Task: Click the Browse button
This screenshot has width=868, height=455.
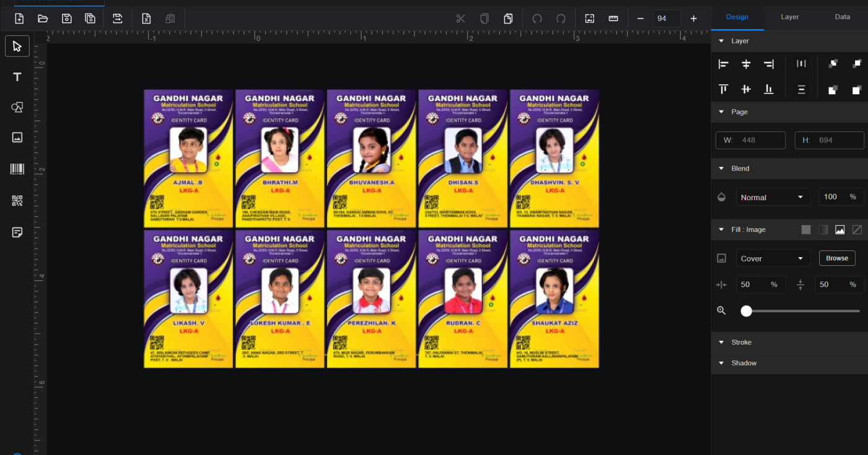Action: (836, 258)
